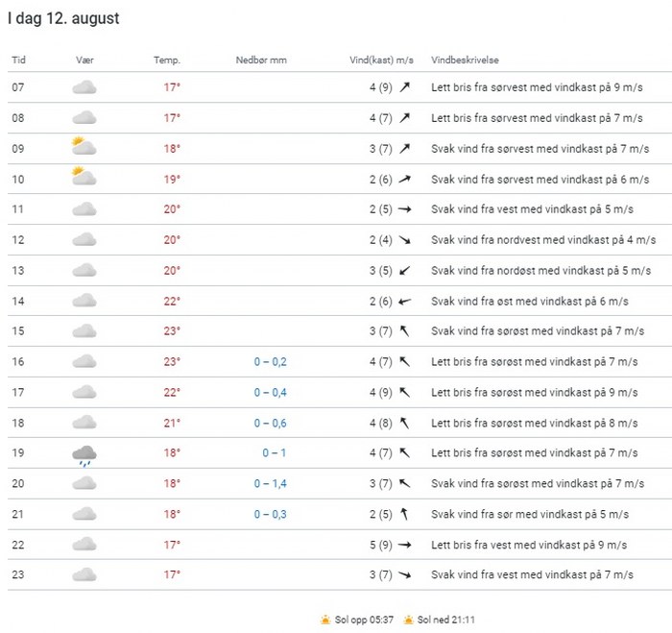Click the wind direction arrow at 11
672x633 pixels.
405,209
